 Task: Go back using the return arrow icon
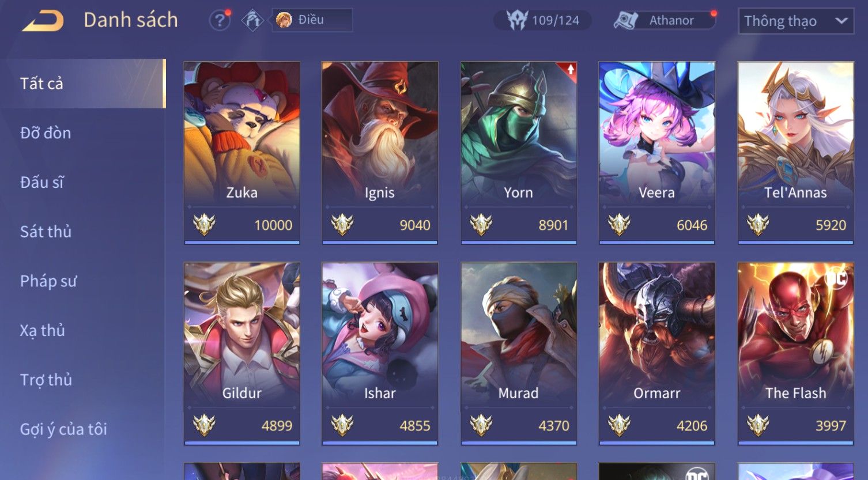point(43,21)
